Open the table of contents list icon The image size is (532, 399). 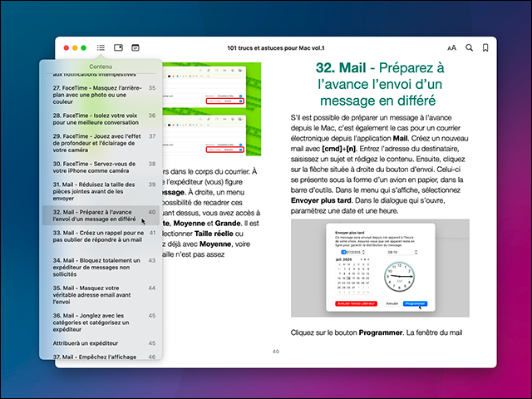coord(101,47)
